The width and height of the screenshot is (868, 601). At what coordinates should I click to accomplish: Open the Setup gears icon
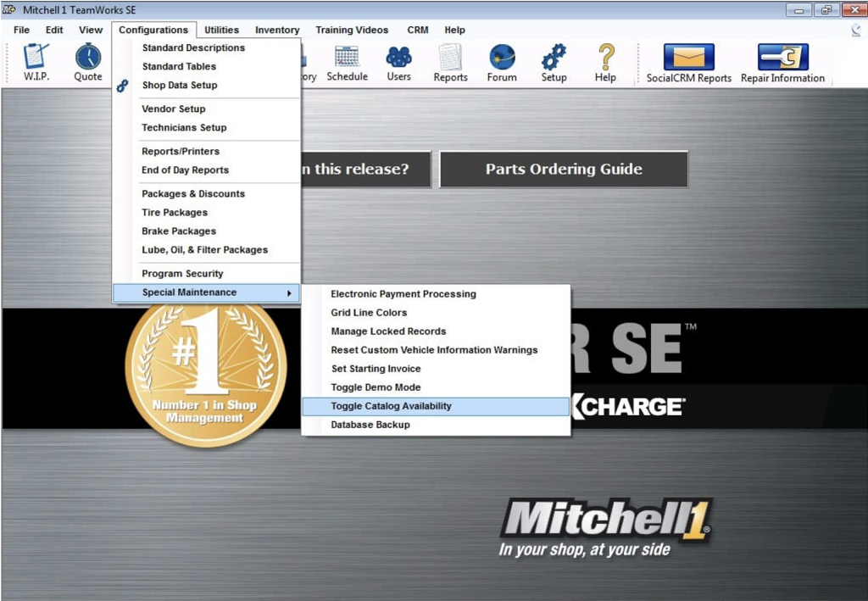554,63
